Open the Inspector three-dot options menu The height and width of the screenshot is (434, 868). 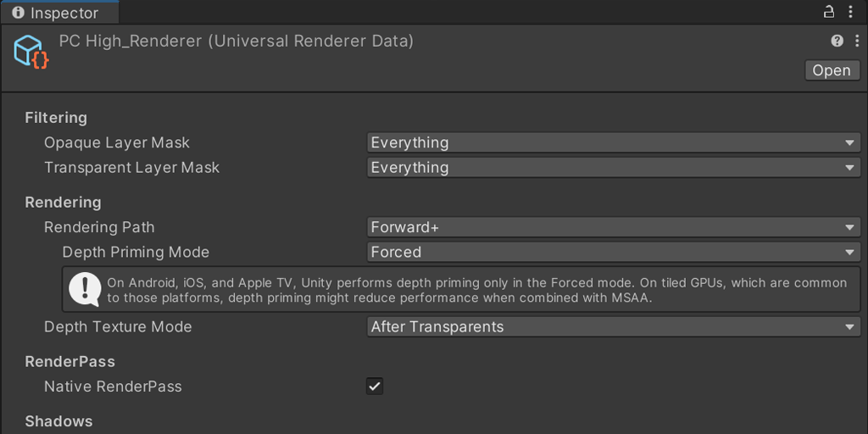(x=850, y=12)
